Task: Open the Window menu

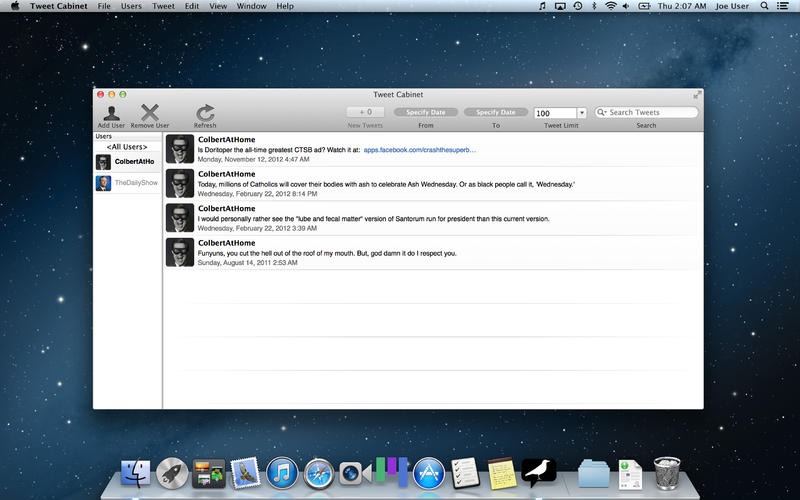Action: (x=252, y=6)
